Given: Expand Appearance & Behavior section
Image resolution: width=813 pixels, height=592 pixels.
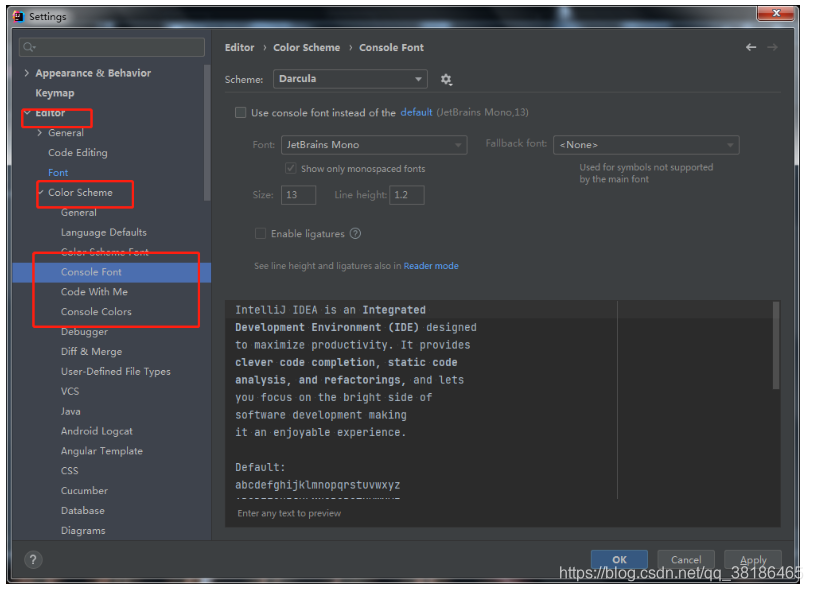Looking at the screenshot, I should [x=26, y=73].
